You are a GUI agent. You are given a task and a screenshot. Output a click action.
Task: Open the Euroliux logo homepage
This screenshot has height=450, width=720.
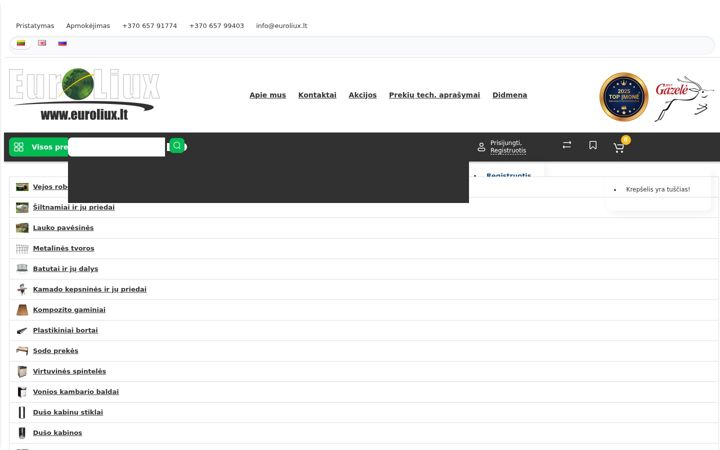(84, 95)
